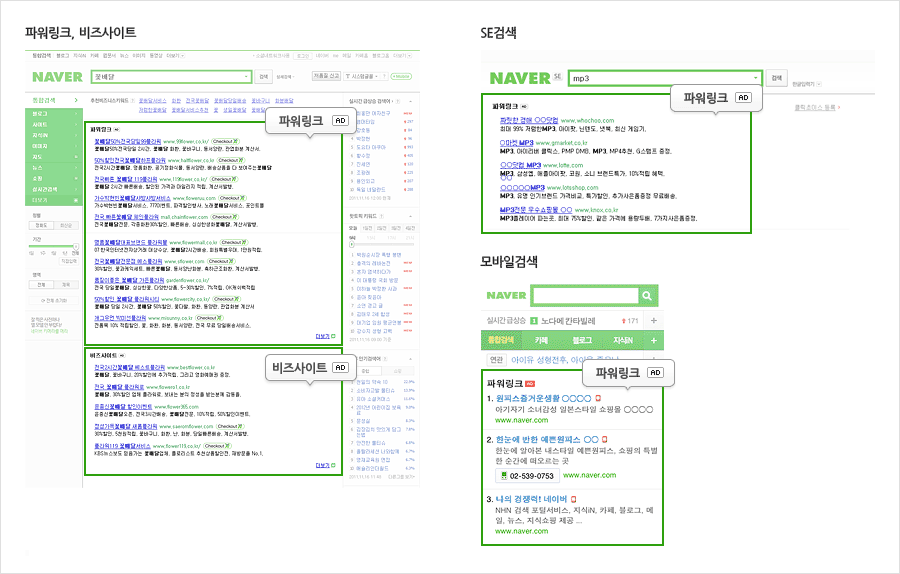The width and height of the screenshot is (900, 574).
Task: Select the 지식iN tab in the green sidebar
Action: [54, 135]
